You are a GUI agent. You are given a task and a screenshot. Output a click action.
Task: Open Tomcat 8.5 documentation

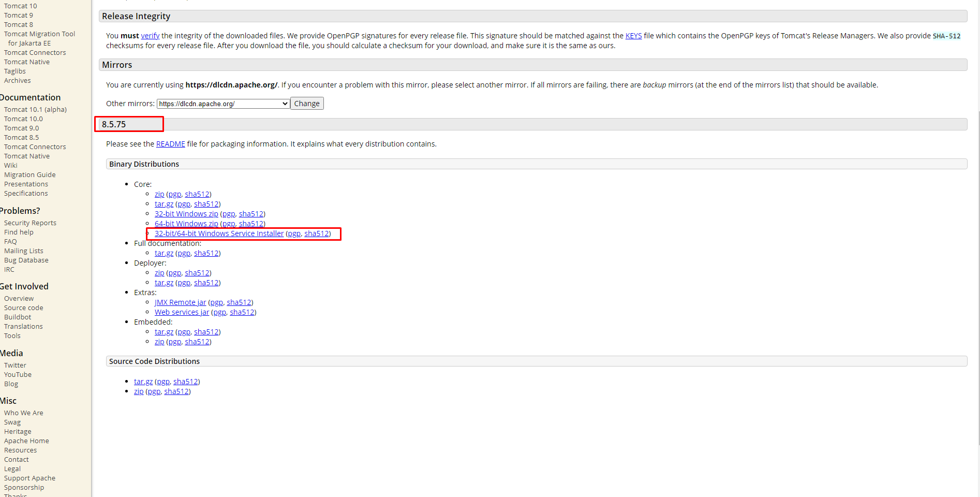(21, 138)
